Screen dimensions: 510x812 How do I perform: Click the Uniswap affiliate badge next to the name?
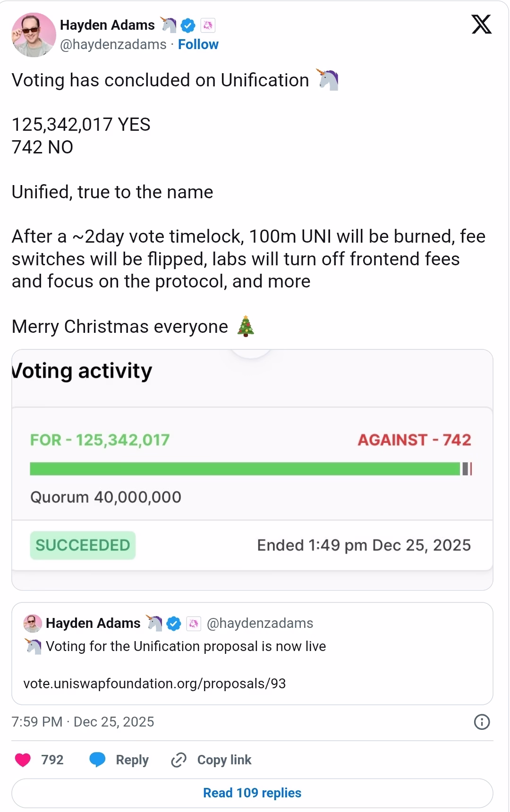coord(208,25)
